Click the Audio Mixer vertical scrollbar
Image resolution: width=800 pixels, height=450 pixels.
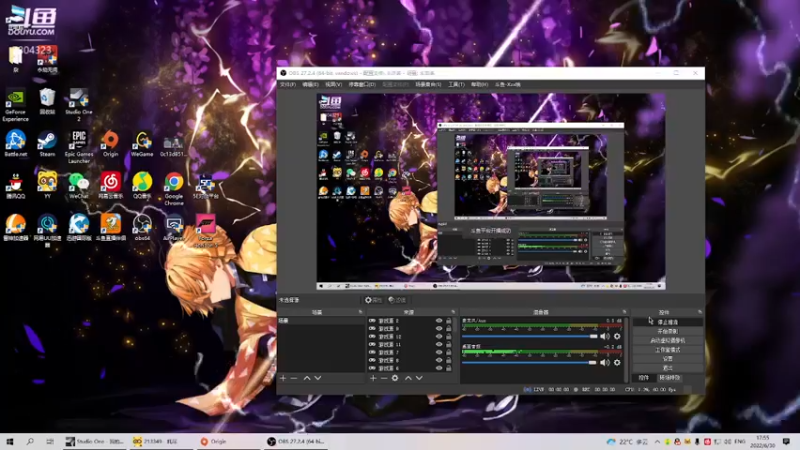pos(626,349)
